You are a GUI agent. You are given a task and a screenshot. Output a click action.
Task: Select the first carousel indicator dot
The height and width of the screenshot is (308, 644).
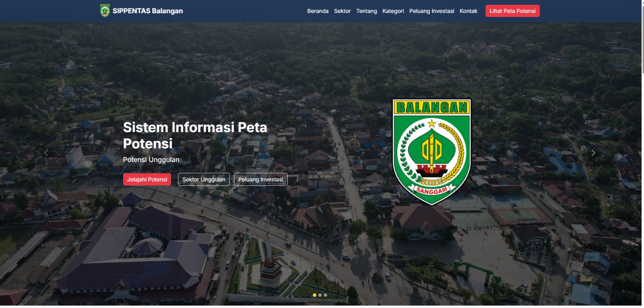(314, 295)
